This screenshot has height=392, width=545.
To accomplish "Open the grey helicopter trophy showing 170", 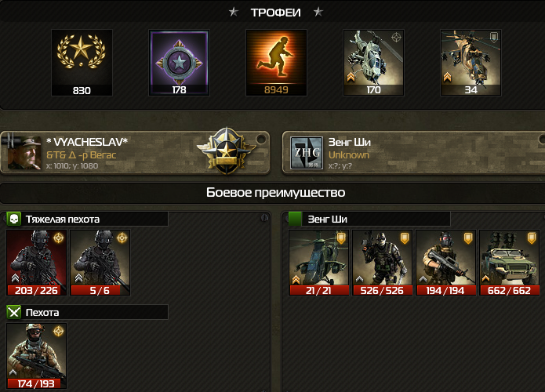I will point(373,63).
